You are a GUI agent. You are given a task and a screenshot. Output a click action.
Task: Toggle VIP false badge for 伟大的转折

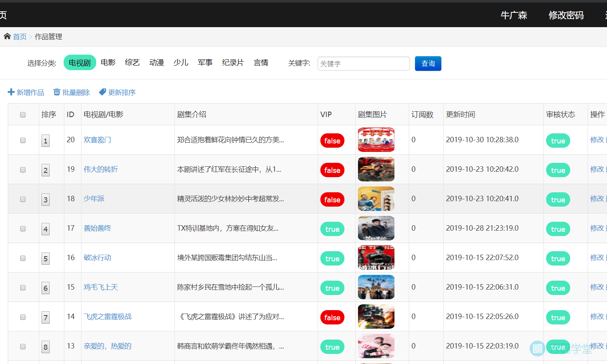coord(332,170)
